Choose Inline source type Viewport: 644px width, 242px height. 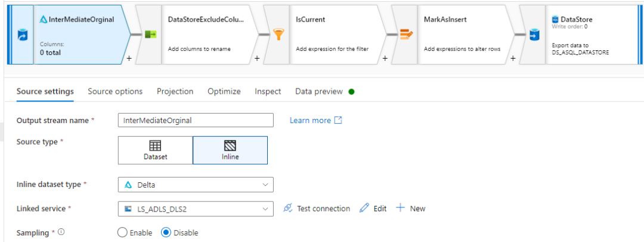(230, 150)
